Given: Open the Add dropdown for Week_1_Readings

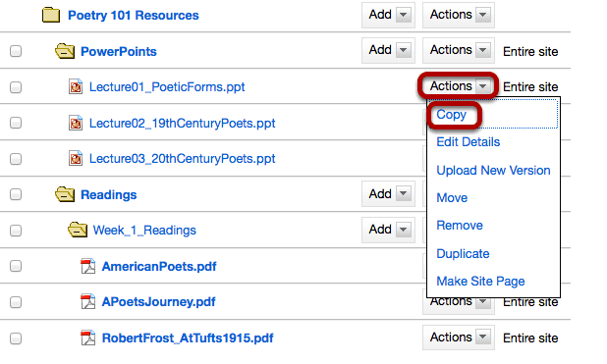Looking at the screenshot, I should 388,230.
